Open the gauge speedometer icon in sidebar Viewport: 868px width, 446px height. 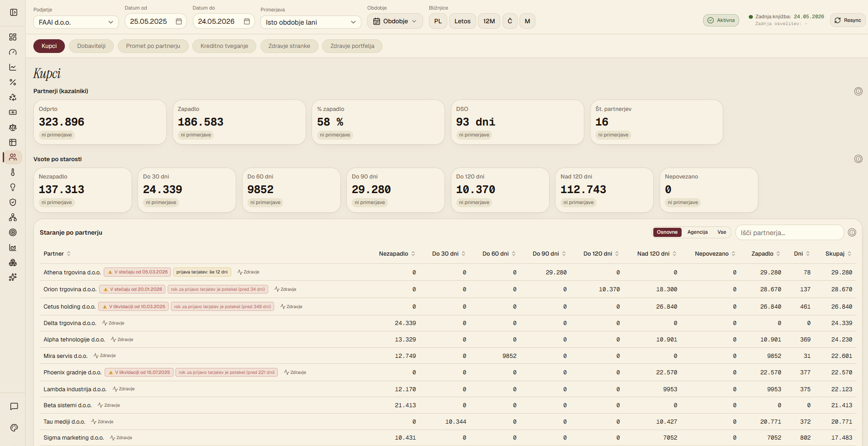coord(13,52)
